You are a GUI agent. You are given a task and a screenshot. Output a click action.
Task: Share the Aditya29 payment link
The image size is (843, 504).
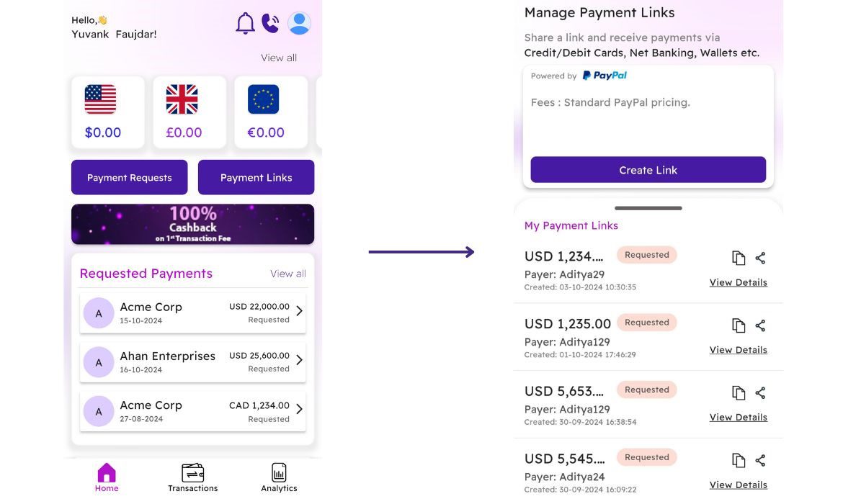pyautogui.click(x=760, y=258)
